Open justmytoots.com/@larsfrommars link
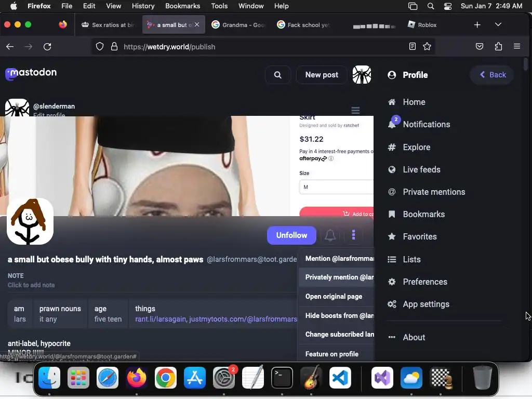Viewport: 532px width, 399px height. (x=243, y=320)
